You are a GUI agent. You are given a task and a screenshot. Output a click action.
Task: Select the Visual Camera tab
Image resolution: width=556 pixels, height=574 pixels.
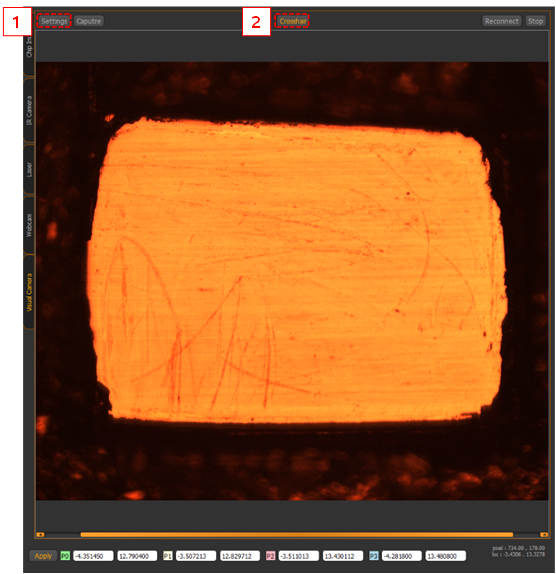click(29, 292)
